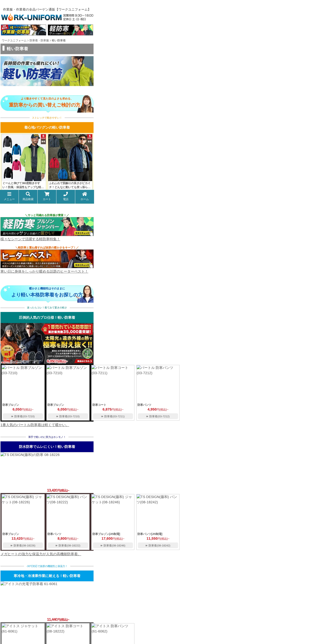Click the 防寒着(08-18222) button

(x=68, y=546)
